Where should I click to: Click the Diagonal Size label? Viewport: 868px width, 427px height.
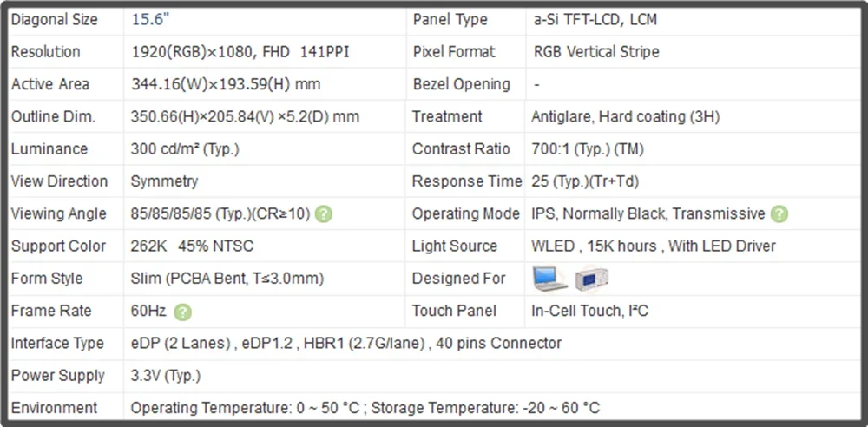tap(54, 20)
